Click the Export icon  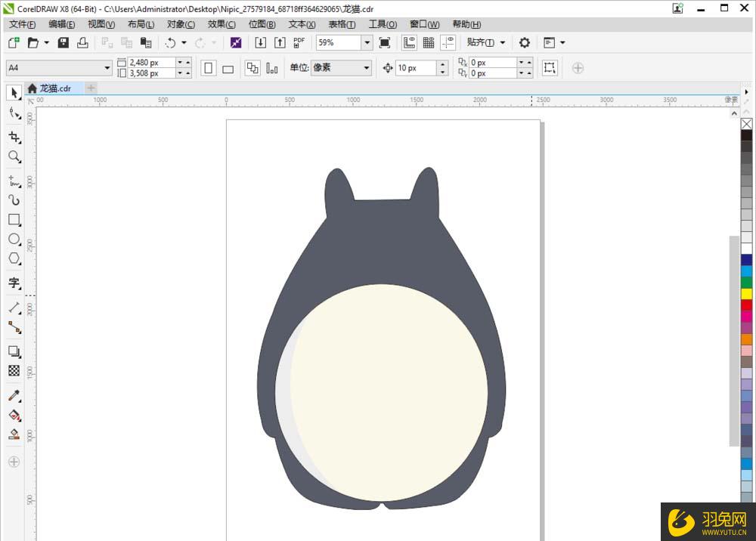tap(280, 43)
